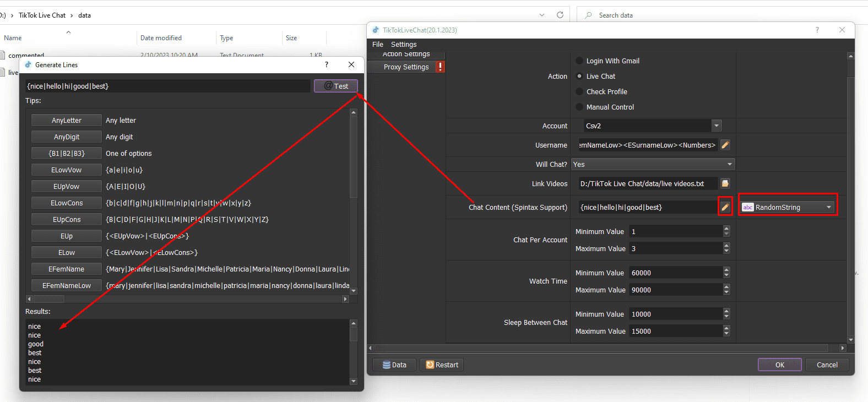Click the pencil edit icon beside Username field
This screenshot has width=868, height=402.
tap(725, 145)
